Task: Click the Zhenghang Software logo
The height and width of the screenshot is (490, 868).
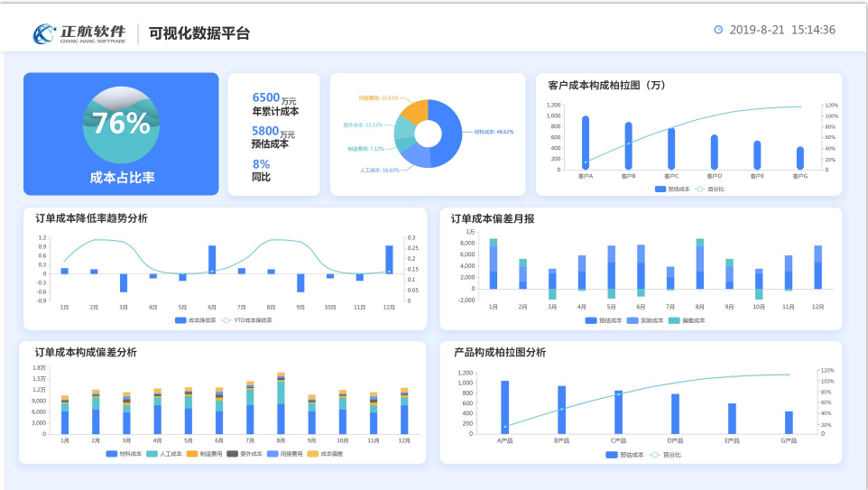Action: pyautogui.click(x=80, y=33)
